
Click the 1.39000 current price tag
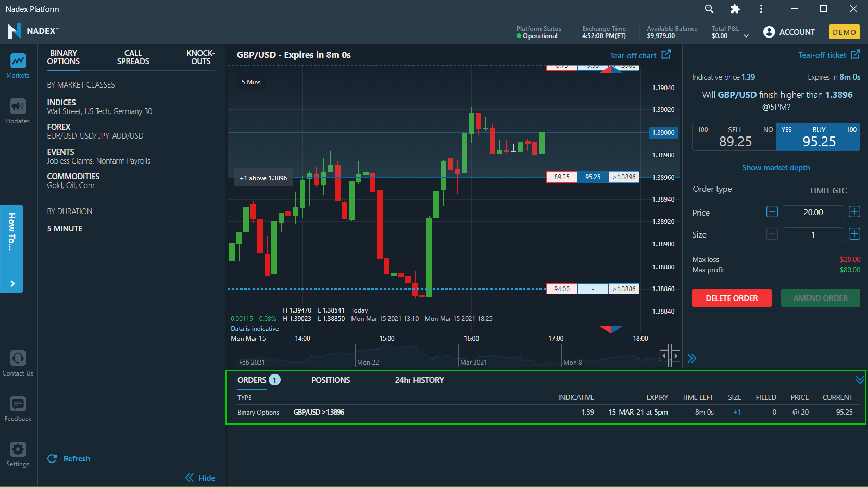[x=663, y=133]
